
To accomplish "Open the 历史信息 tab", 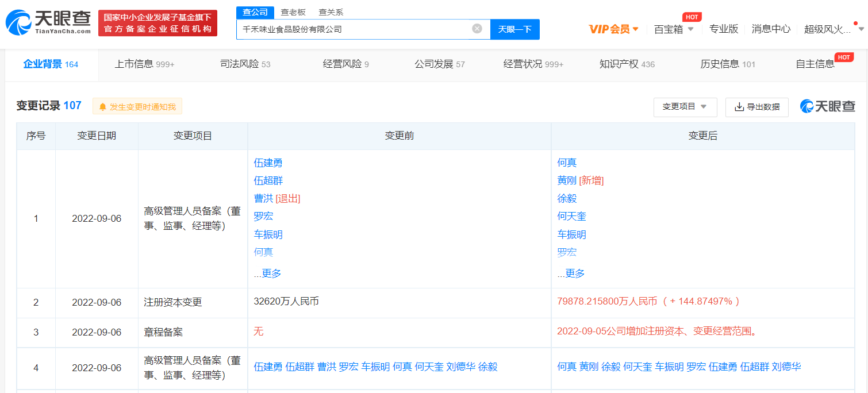I will coord(728,64).
